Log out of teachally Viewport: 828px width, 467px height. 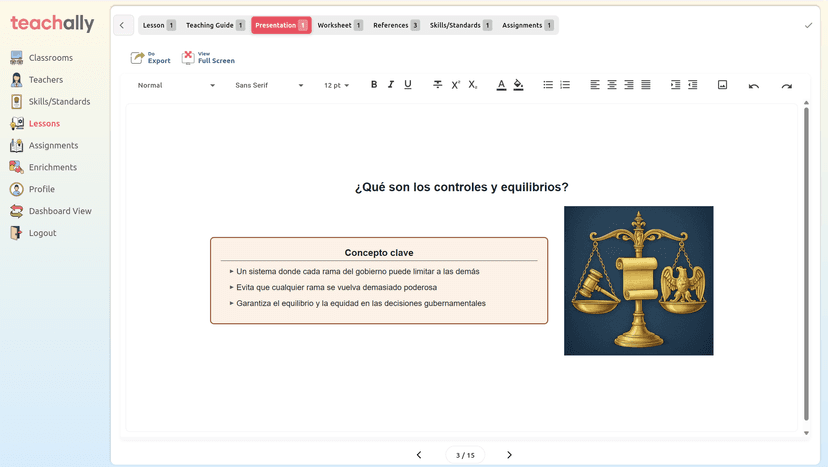(33, 233)
